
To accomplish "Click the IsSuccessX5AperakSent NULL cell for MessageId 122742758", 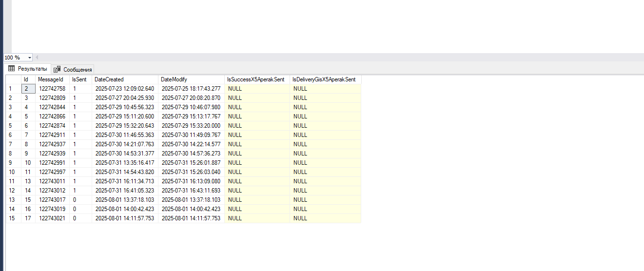I will click(257, 89).
